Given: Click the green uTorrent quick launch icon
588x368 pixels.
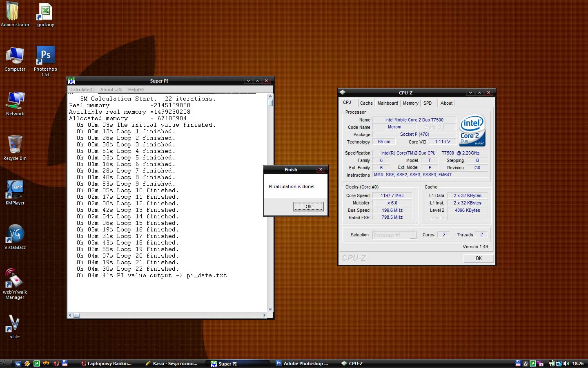Looking at the screenshot, I should [x=37, y=364].
